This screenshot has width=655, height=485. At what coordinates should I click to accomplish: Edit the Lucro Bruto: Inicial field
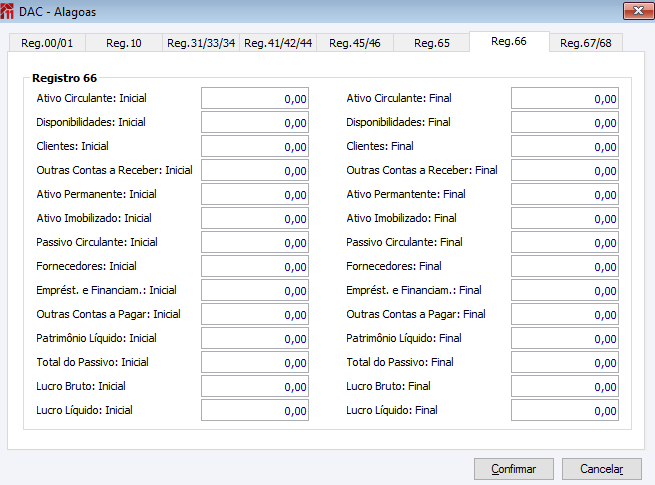255,387
